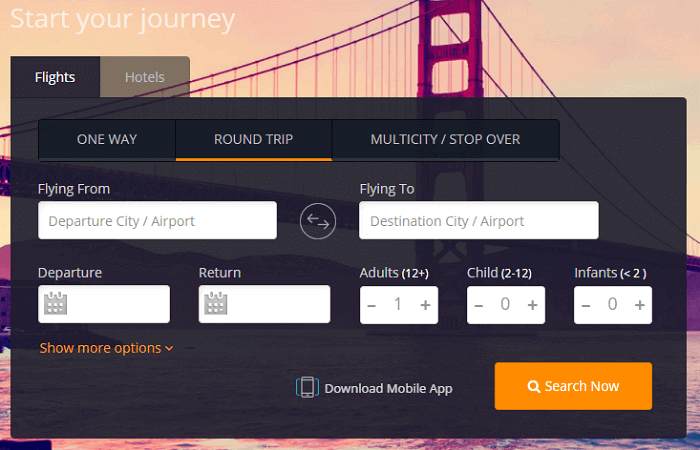The width and height of the screenshot is (700, 450).
Task: Add a child with plus button
Action: coord(532,305)
